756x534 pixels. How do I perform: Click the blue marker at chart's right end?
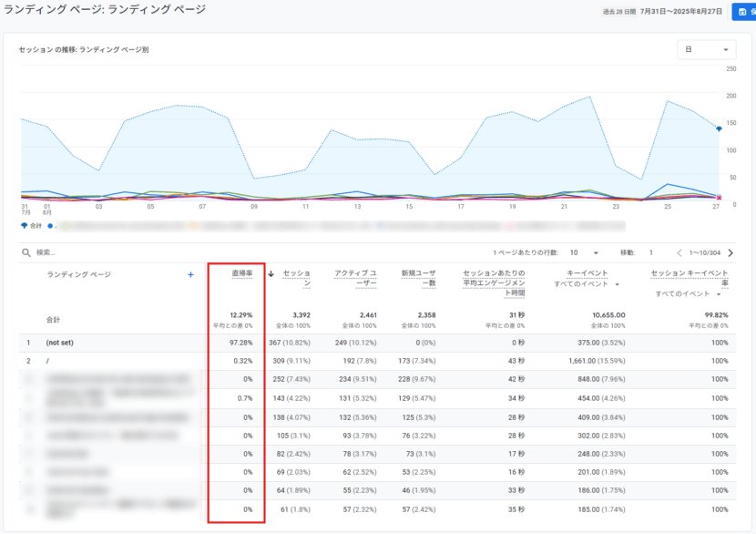point(719,128)
